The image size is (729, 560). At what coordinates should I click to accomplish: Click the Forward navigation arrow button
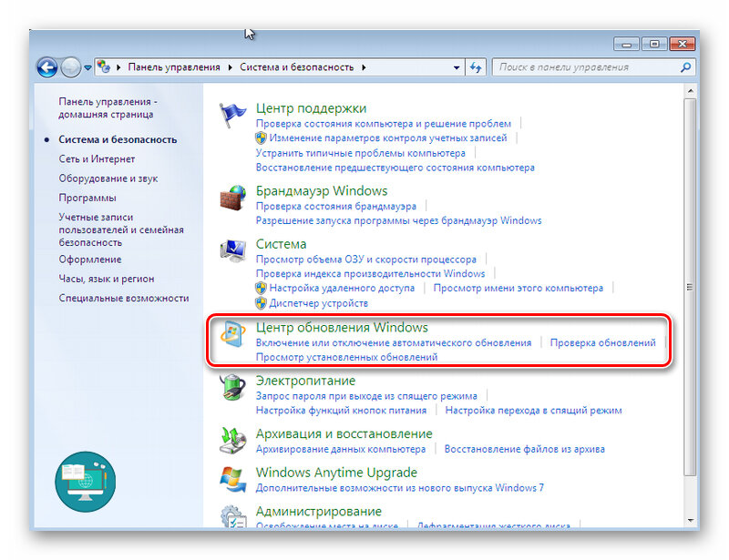(x=71, y=68)
